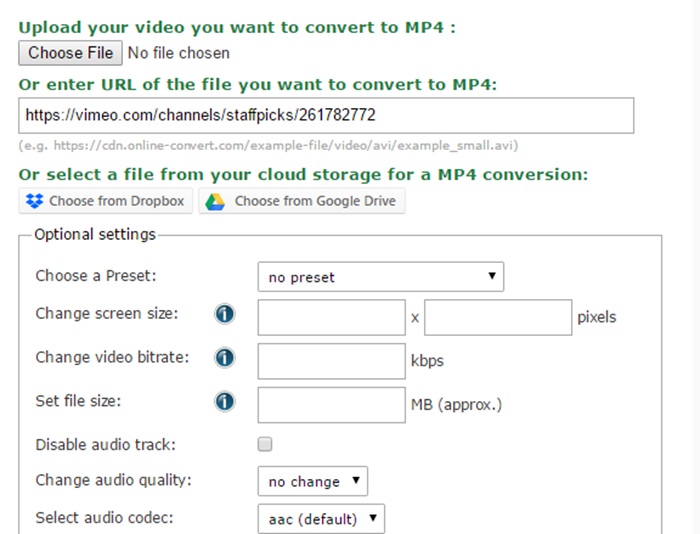Click the 'Change screen size:' label
This screenshot has height=534, width=700.
tap(107, 313)
